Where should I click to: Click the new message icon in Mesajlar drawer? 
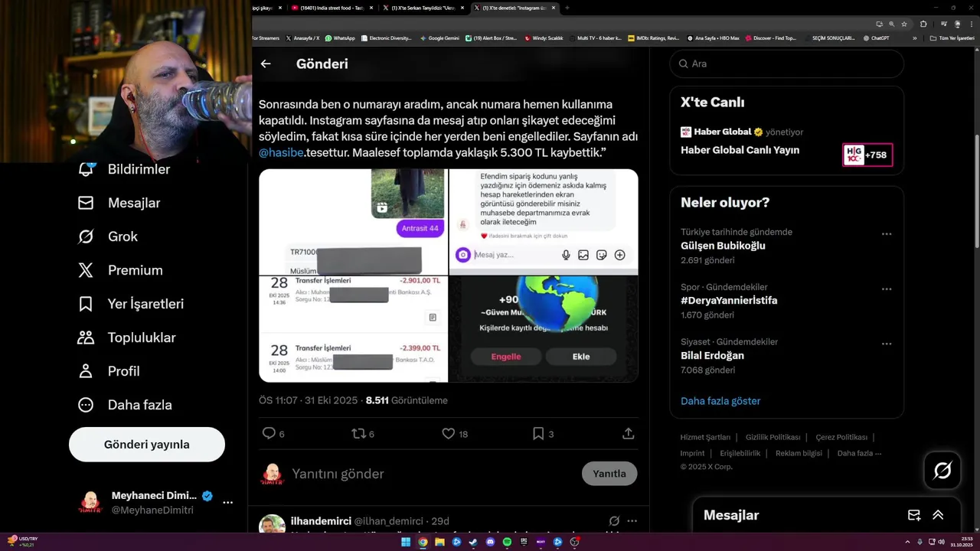[913, 515]
